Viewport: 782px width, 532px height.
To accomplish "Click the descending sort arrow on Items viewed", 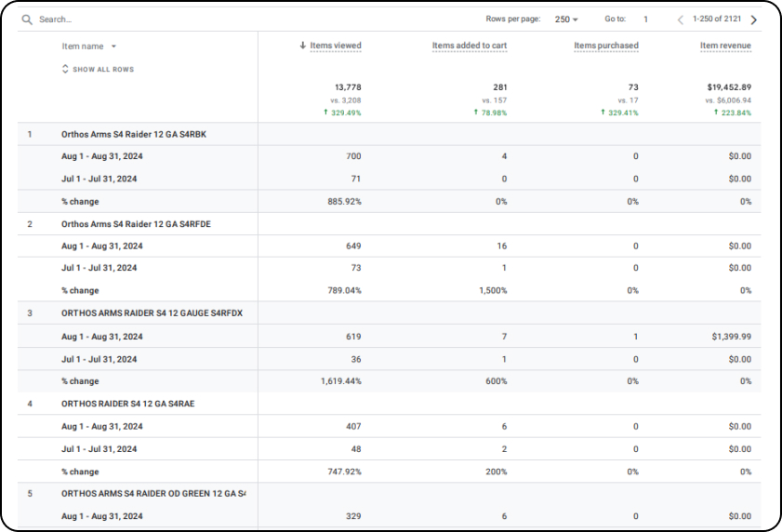I will [x=303, y=46].
